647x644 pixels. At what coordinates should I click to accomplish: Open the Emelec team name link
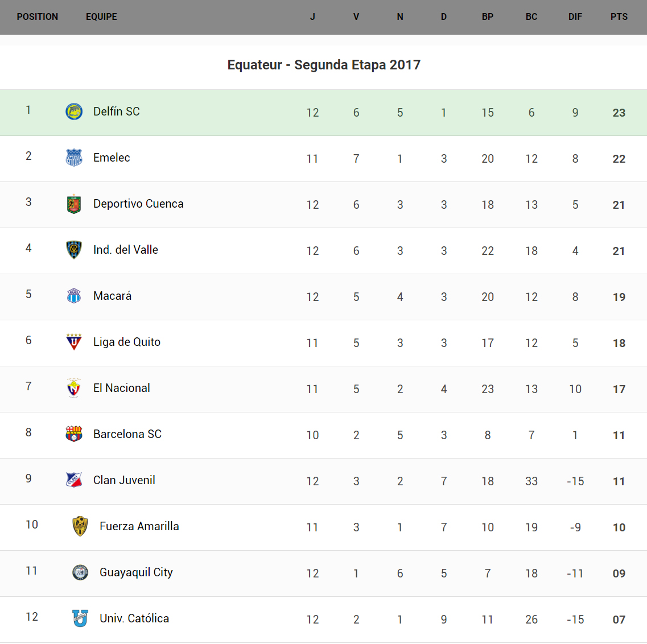[x=112, y=158]
